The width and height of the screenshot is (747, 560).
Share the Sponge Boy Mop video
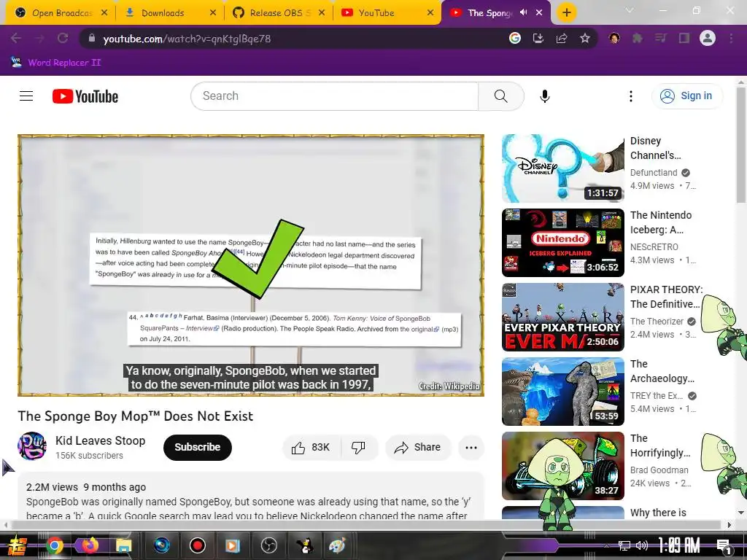[x=418, y=447]
